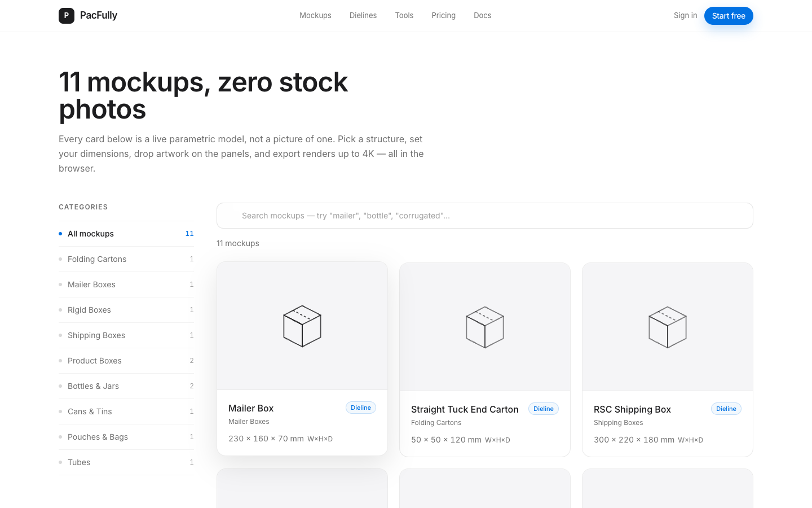
Task: Filter by Rigid Boxes category
Action: point(126,310)
